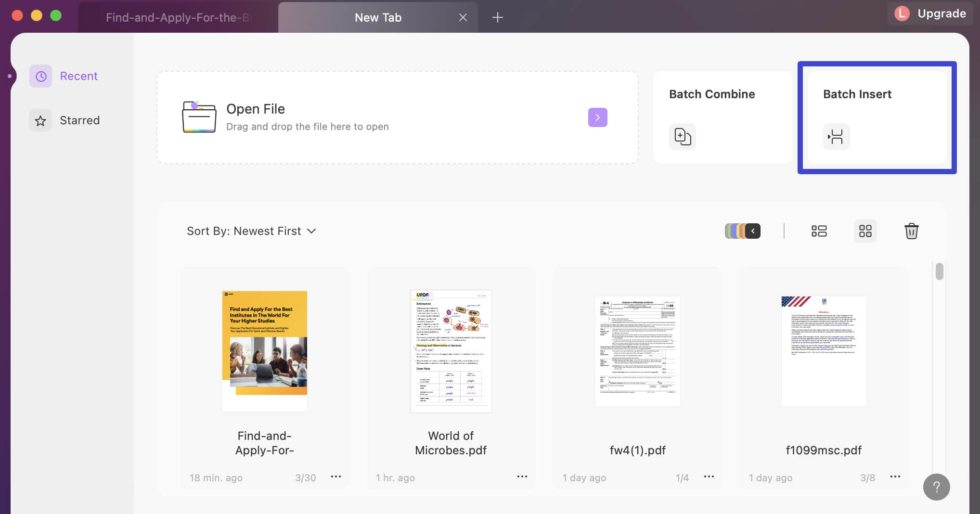Delete files with the trash icon
The image size is (980, 514).
coord(911,231)
